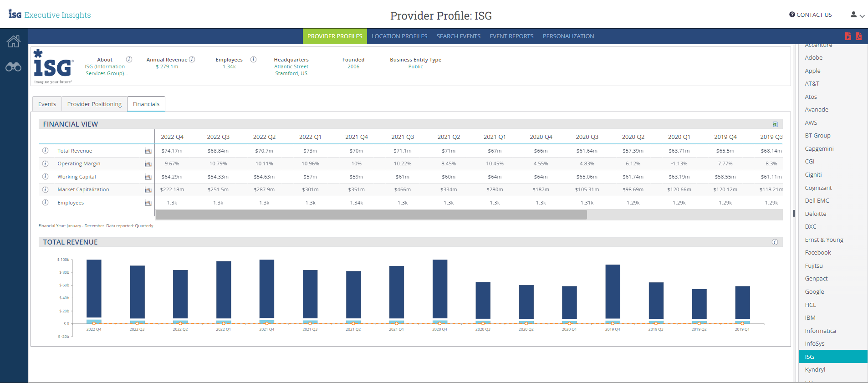Image resolution: width=868 pixels, height=383 pixels.
Task: Click info icon for Working Capital row
Action: click(x=45, y=177)
